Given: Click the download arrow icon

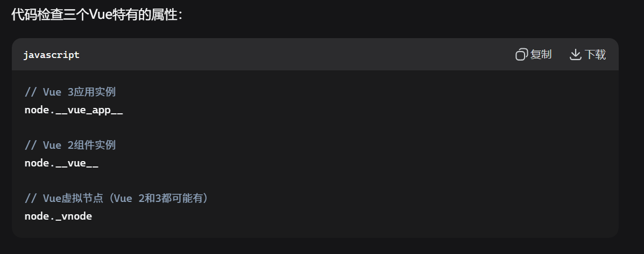Looking at the screenshot, I should click(575, 55).
